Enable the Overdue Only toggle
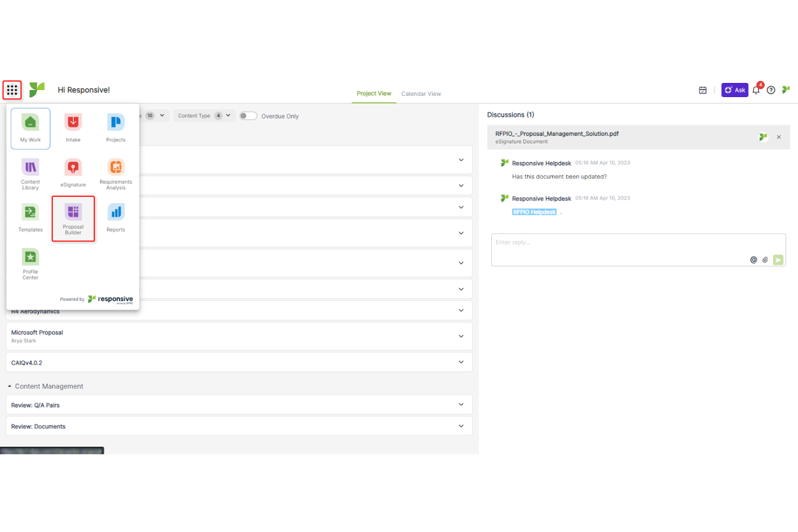 pyautogui.click(x=248, y=115)
